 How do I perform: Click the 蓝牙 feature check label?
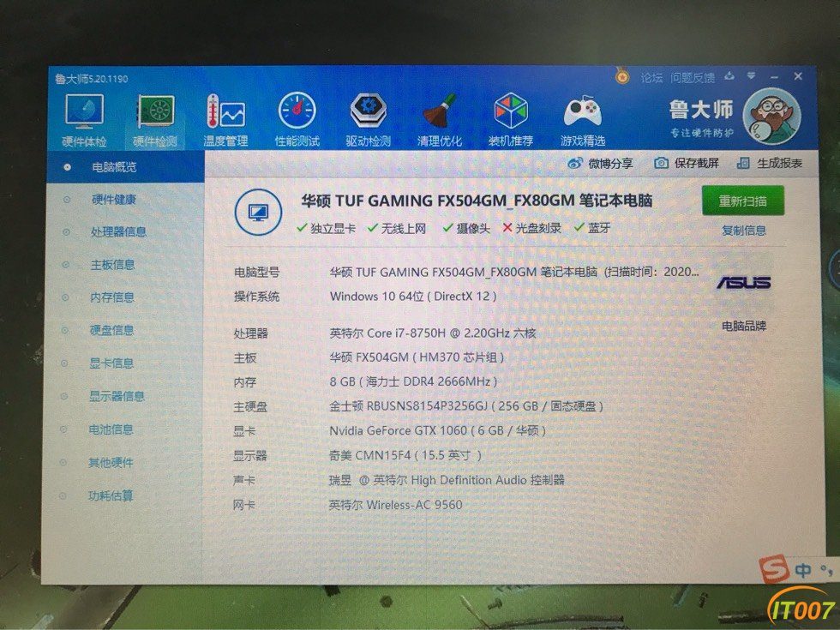pos(592,228)
